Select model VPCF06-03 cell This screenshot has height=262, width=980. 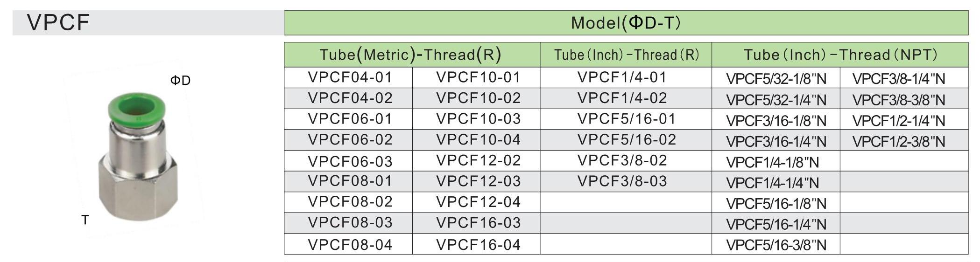pyautogui.click(x=350, y=161)
